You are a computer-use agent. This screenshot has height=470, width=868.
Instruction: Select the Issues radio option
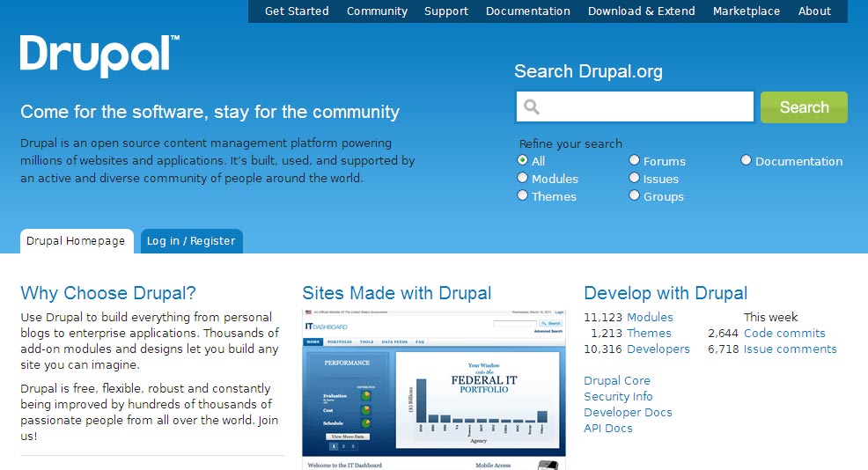pyautogui.click(x=634, y=178)
